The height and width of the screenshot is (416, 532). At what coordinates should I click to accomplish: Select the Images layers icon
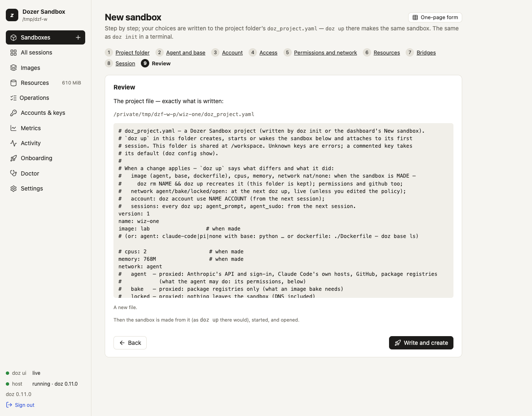pos(13,68)
